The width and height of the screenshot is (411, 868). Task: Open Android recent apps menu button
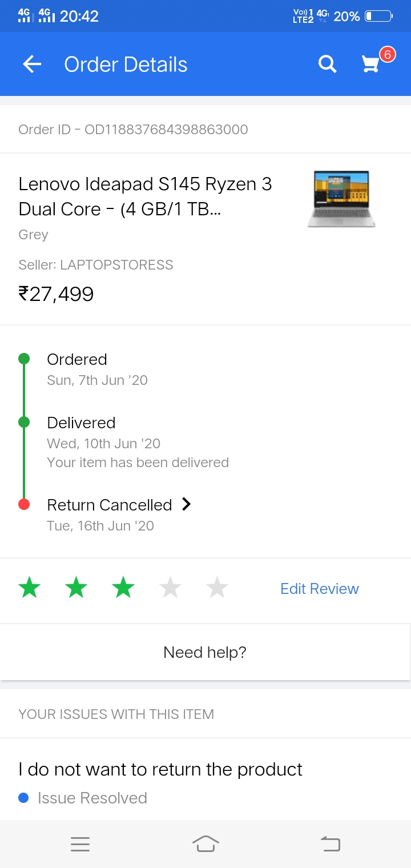[x=80, y=843]
